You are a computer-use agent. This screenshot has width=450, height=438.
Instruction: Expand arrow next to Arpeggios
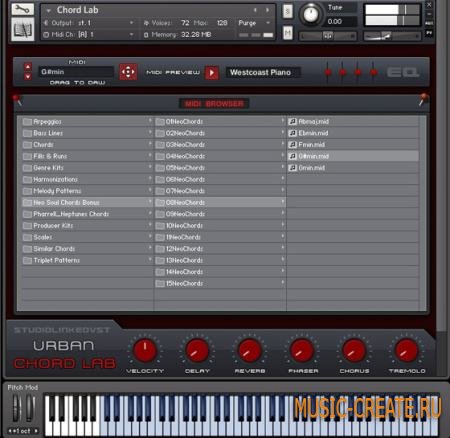150,121
